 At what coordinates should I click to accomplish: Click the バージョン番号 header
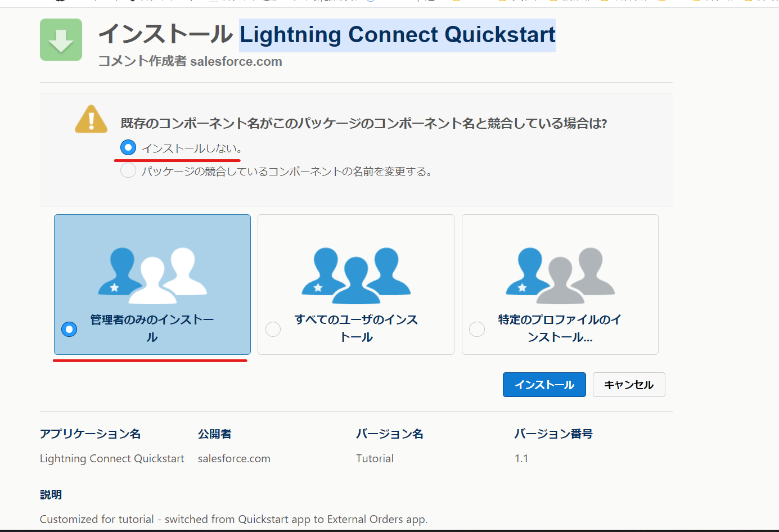[x=553, y=434]
